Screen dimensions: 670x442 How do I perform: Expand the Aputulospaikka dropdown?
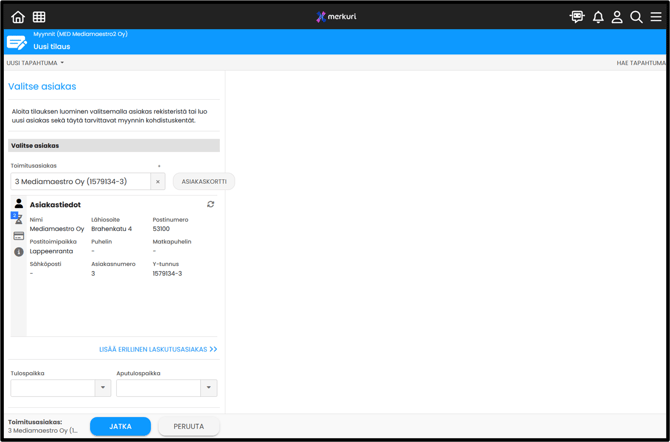point(208,388)
